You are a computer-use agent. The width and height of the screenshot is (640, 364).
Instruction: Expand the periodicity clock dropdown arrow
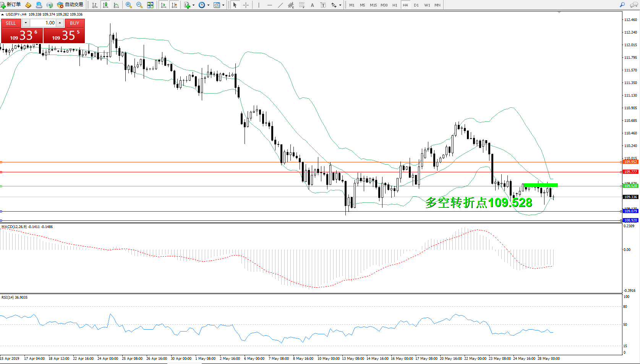tap(208, 5)
